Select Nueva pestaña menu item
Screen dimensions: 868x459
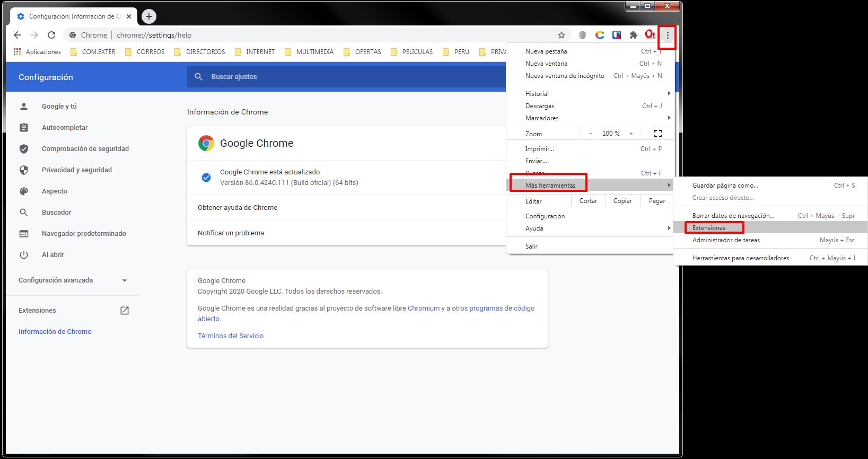(x=590, y=51)
